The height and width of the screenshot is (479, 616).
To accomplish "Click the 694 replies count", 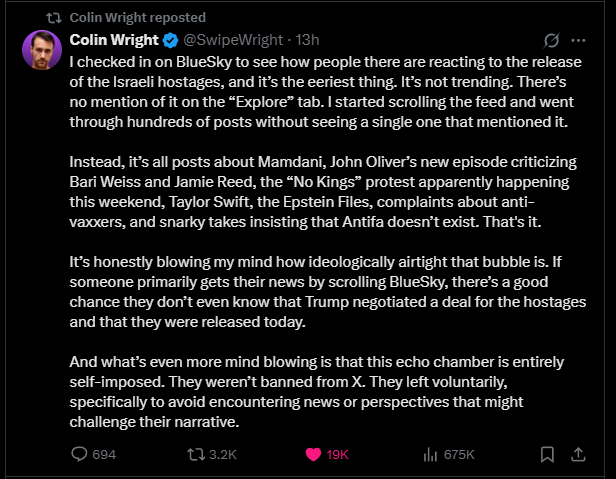I will pyautogui.click(x=104, y=454).
